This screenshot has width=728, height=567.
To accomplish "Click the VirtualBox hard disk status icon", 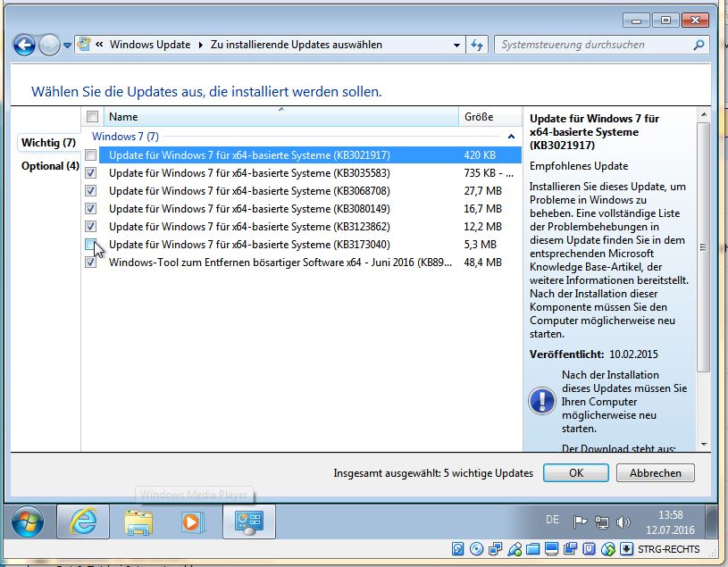I will coord(457,549).
